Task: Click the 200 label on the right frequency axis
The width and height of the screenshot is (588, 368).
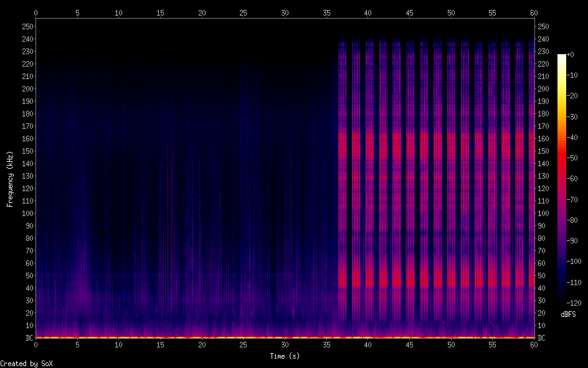Action: pyautogui.click(x=543, y=89)
